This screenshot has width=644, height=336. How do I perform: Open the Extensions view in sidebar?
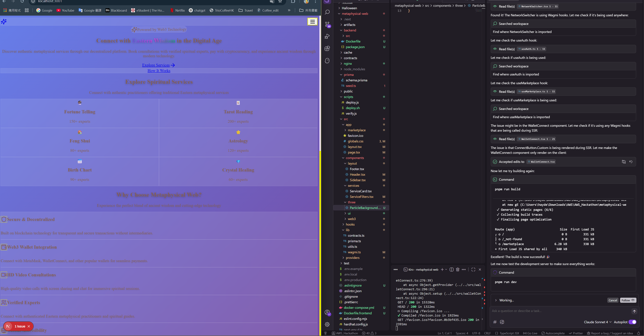coord(327,48)
